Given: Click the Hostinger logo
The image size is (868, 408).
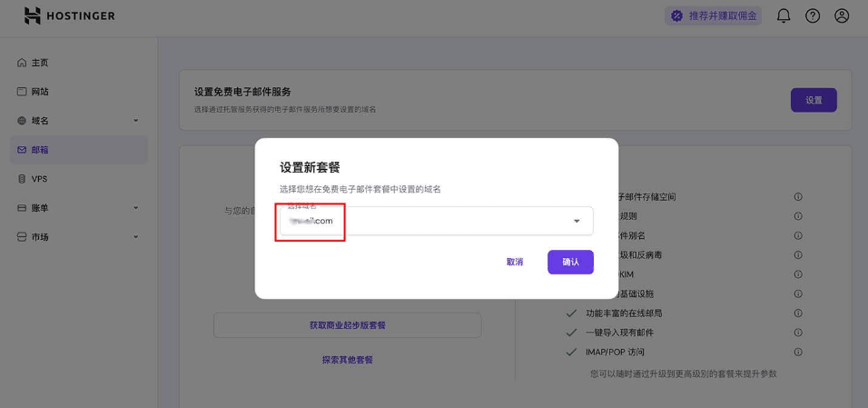Looking at the screenshot, I should pos(69,16).
